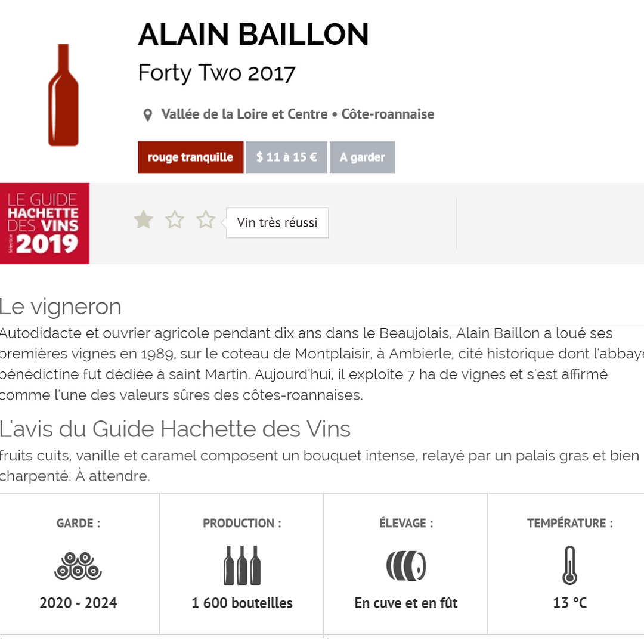Click the 'A garder' tag

(362, 157)
